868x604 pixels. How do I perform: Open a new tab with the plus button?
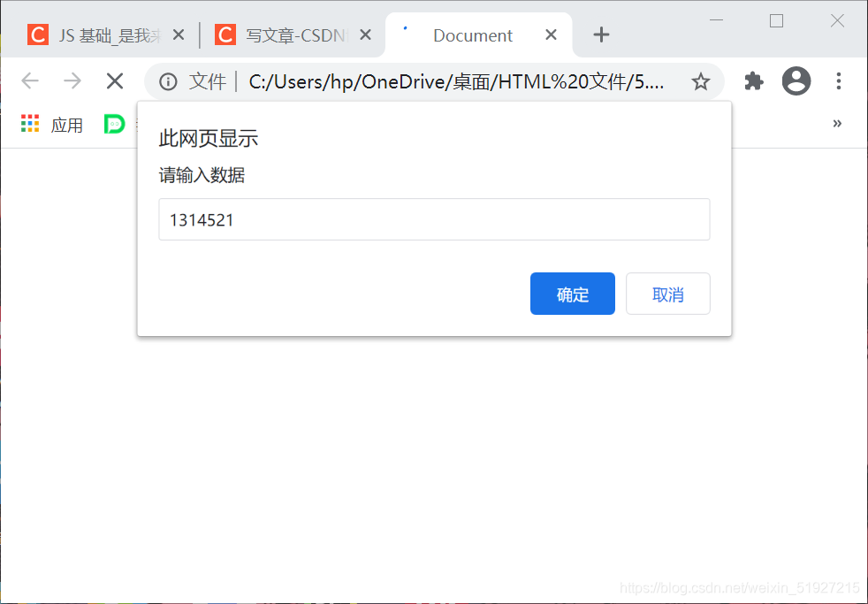tap(601, 34)
